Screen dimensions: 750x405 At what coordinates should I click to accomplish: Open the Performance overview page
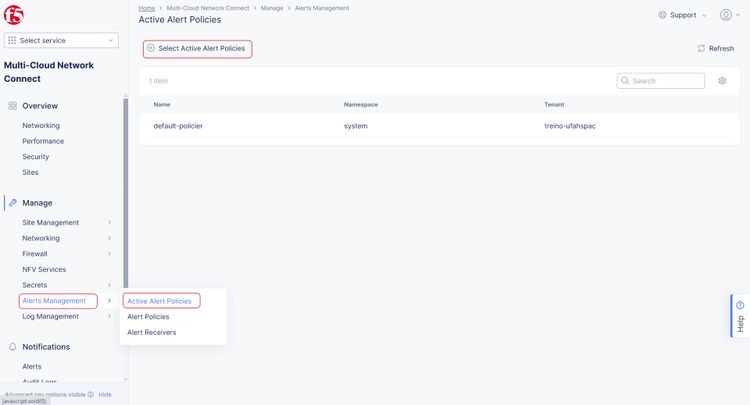coord(43,141)
